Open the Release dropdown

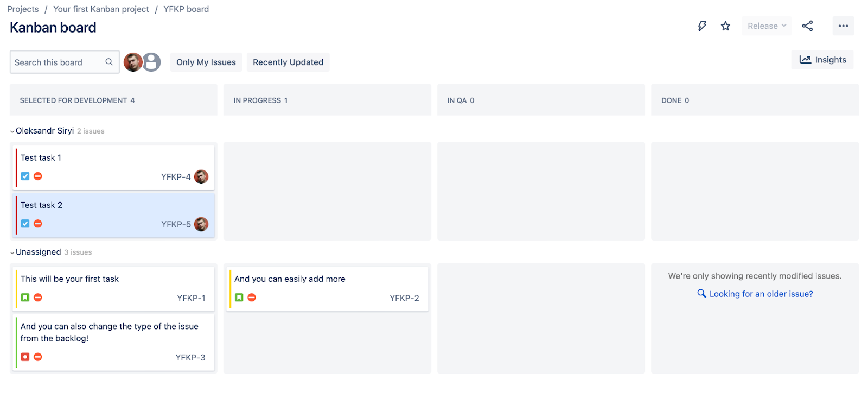(767, 26)
